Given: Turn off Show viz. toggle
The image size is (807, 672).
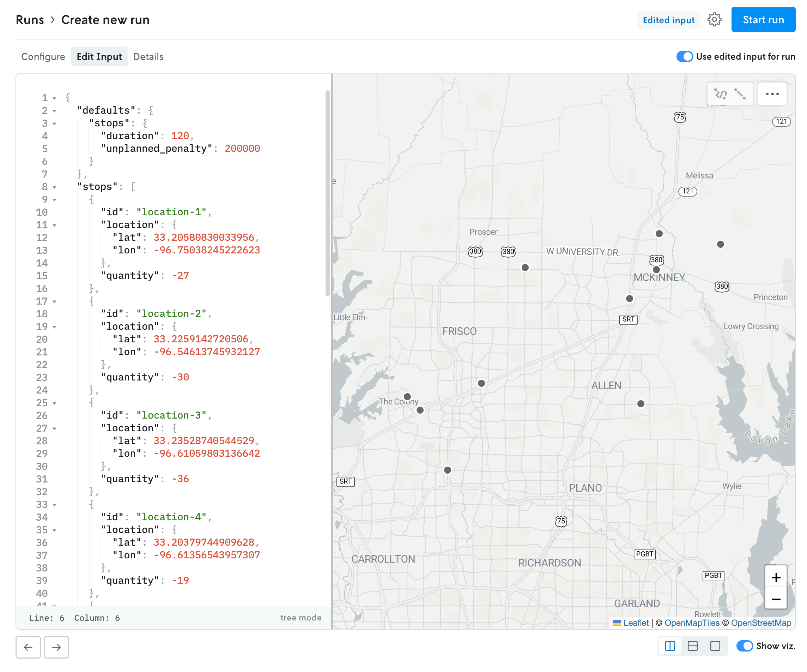Looking at the screenshot, I should [744, 646].
